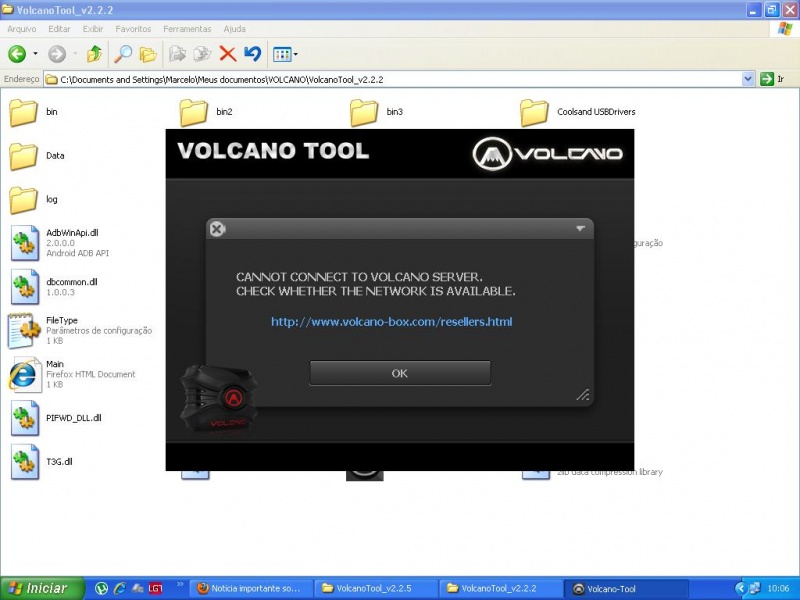This screenshot has height=600, width=800.
Task: Open the Exibir menu
Action: pyautogui.click(x=93, y=29)
